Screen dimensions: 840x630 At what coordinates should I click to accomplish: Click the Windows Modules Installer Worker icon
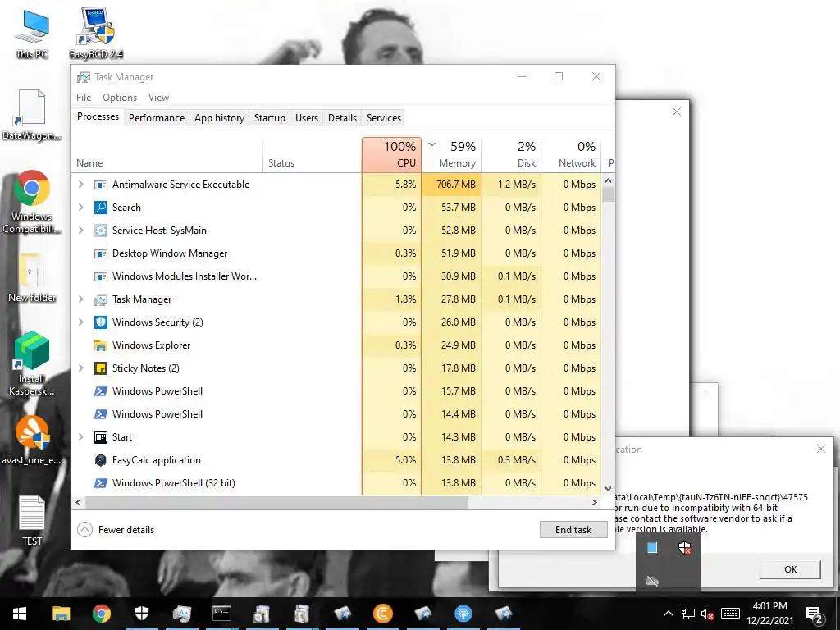tap(100, 276)
